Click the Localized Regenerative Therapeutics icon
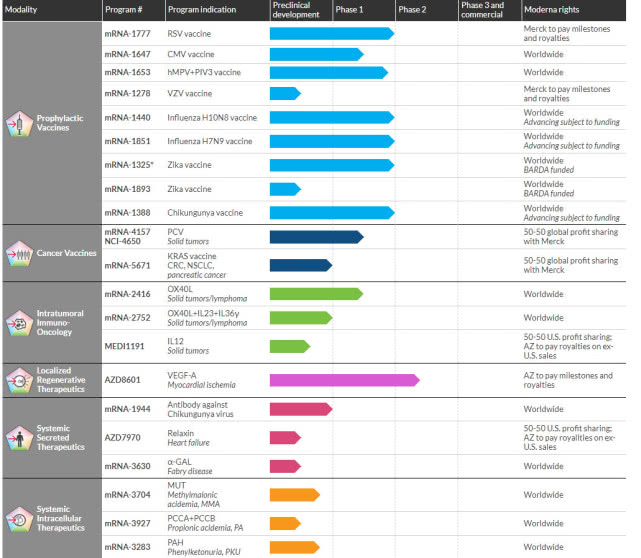Screen dimensions: 641x558 16,380
